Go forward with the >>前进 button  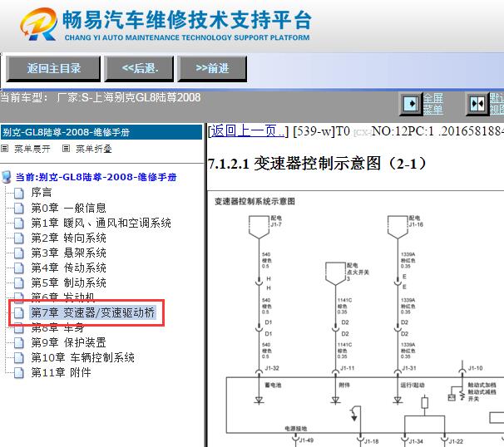click(x=212, y=68)
